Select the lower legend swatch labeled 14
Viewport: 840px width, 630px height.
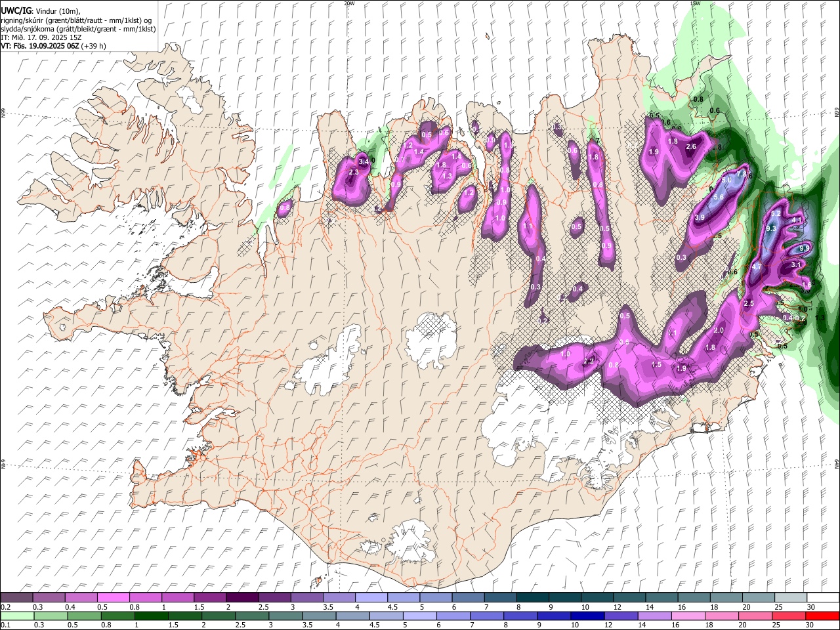[655, 616]
